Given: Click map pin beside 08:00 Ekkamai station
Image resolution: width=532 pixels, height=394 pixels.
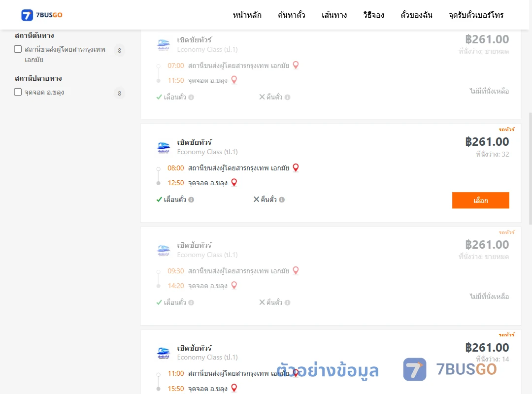Looking at the screenshot, I should pos(296,167).
